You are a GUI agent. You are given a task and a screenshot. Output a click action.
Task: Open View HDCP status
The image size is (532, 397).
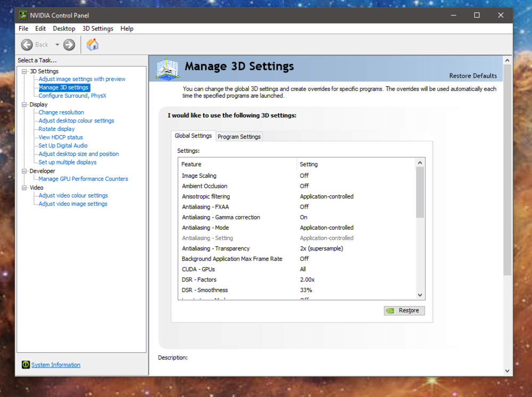[x=61, y=137]
